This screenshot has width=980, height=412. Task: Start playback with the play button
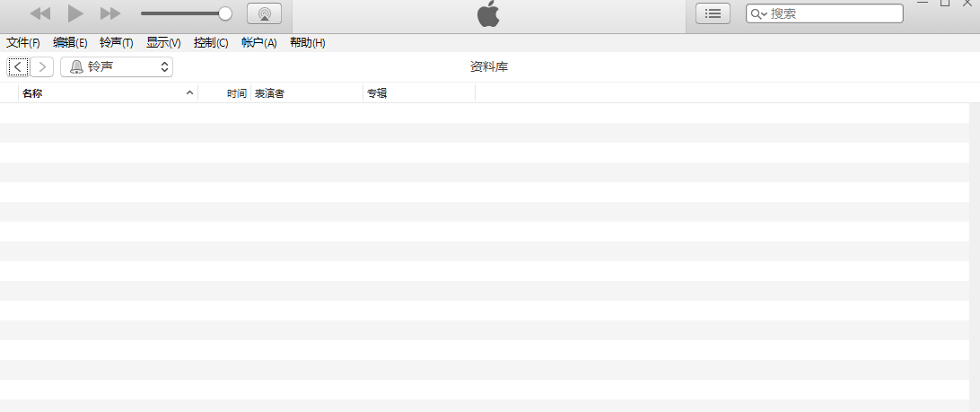pos(75,13)
